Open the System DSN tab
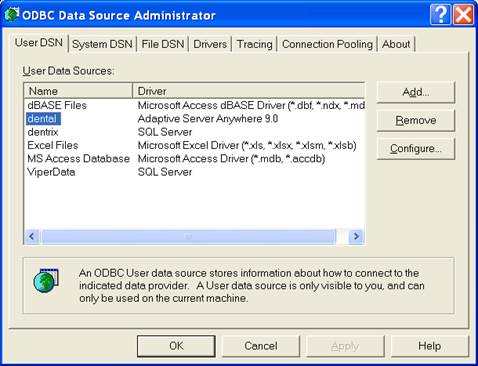478x366 pixels. click(102, 44)
